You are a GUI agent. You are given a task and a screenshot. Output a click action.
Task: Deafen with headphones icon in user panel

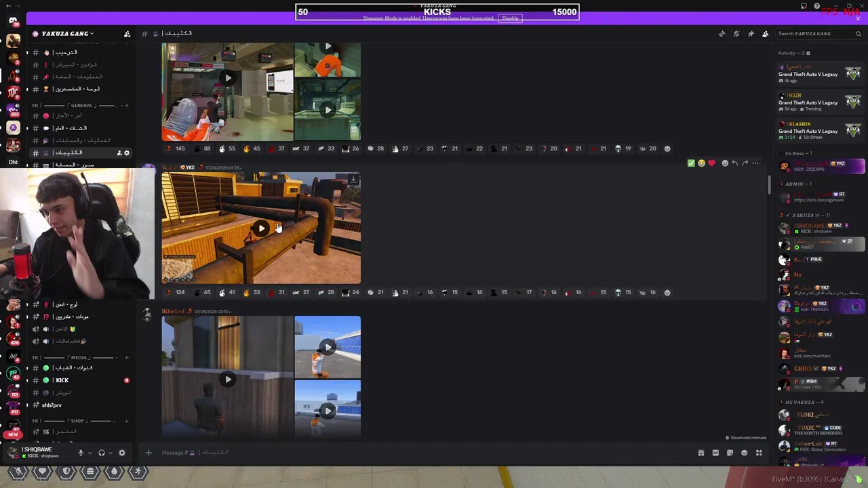pyautogui.click(x=102, y=453)
